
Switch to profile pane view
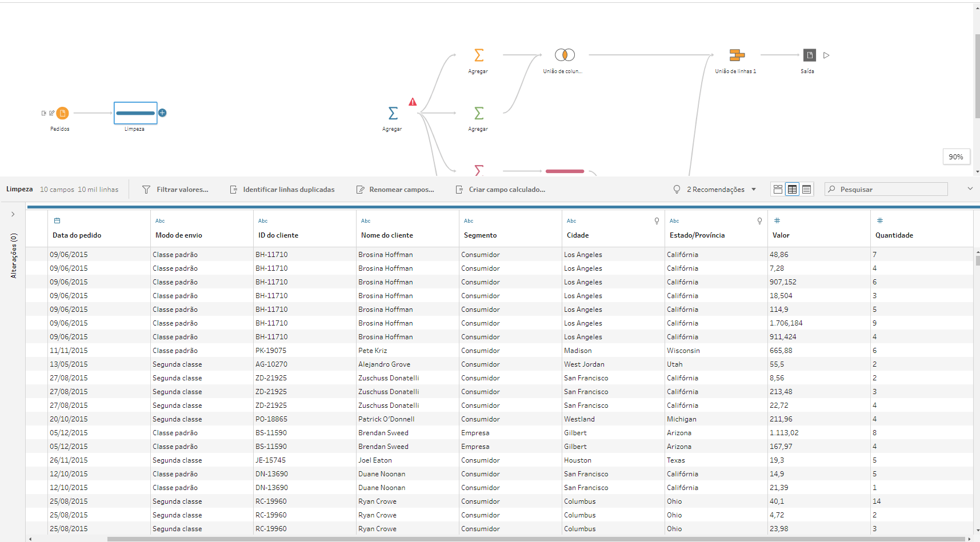(x=778, y=190)
